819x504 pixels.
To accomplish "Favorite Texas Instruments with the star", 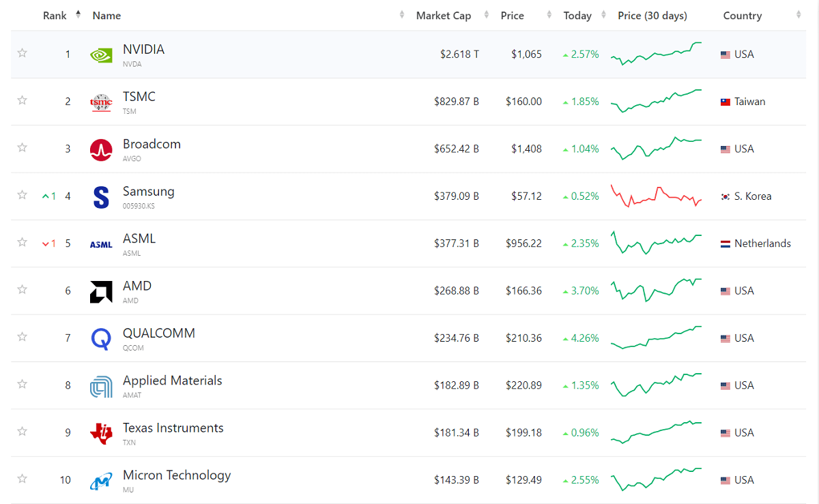I will (22, 431).
